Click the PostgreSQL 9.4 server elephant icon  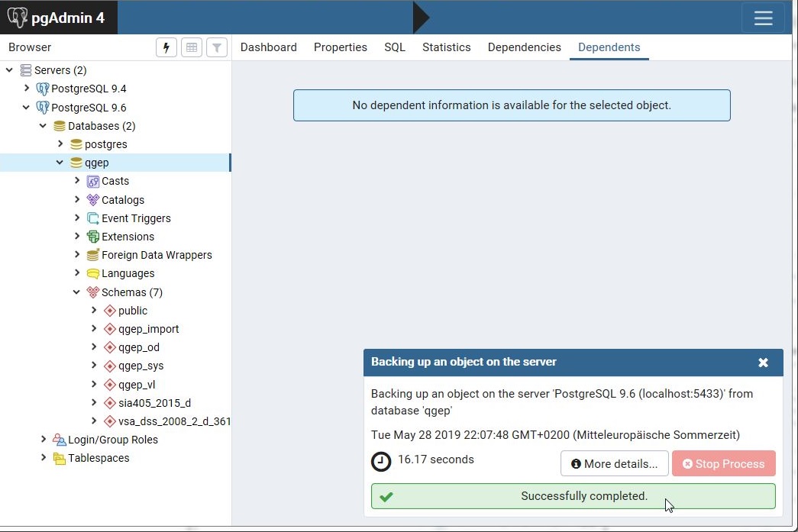pyautogui.click(x=43, y=89)
